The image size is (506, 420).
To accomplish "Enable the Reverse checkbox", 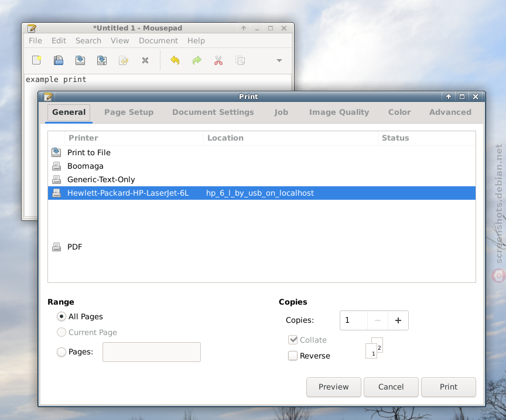I will [x=293, y=356].
